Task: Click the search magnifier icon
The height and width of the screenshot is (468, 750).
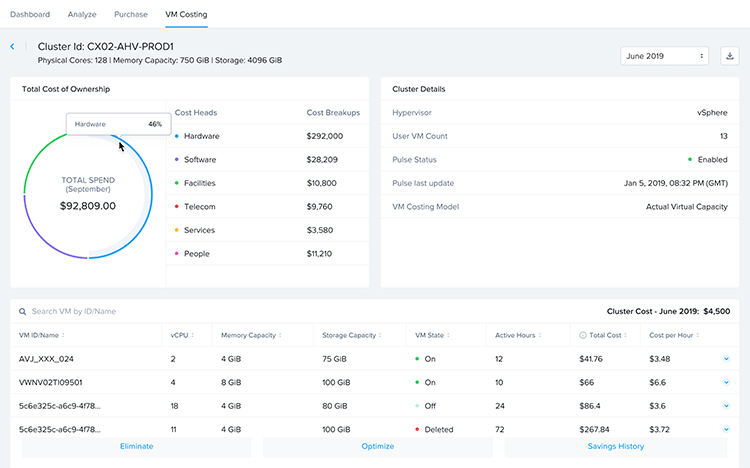Action: point(23,312)
